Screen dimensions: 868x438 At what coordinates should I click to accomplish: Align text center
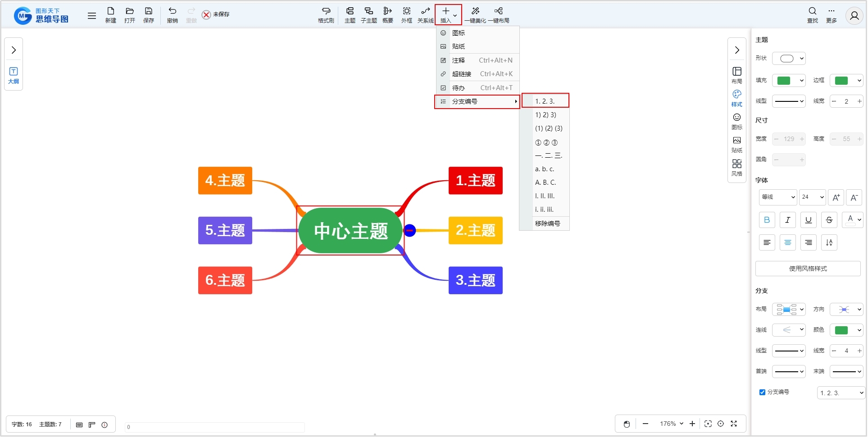788,242
